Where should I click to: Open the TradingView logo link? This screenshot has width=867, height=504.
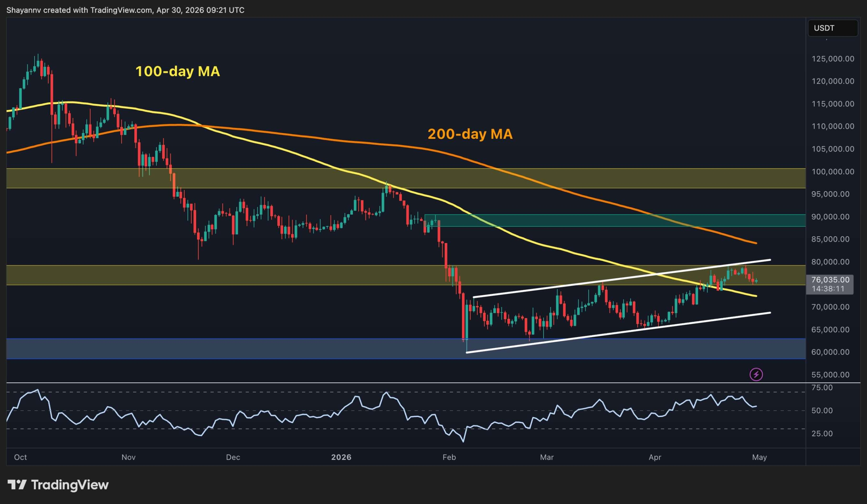(x=58, y=485)
